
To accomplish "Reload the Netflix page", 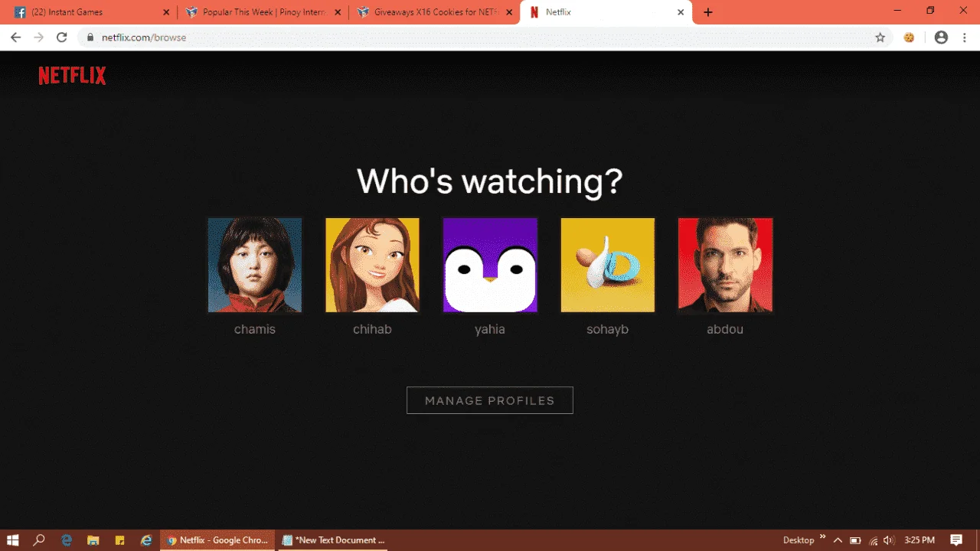I will point(62,37).
